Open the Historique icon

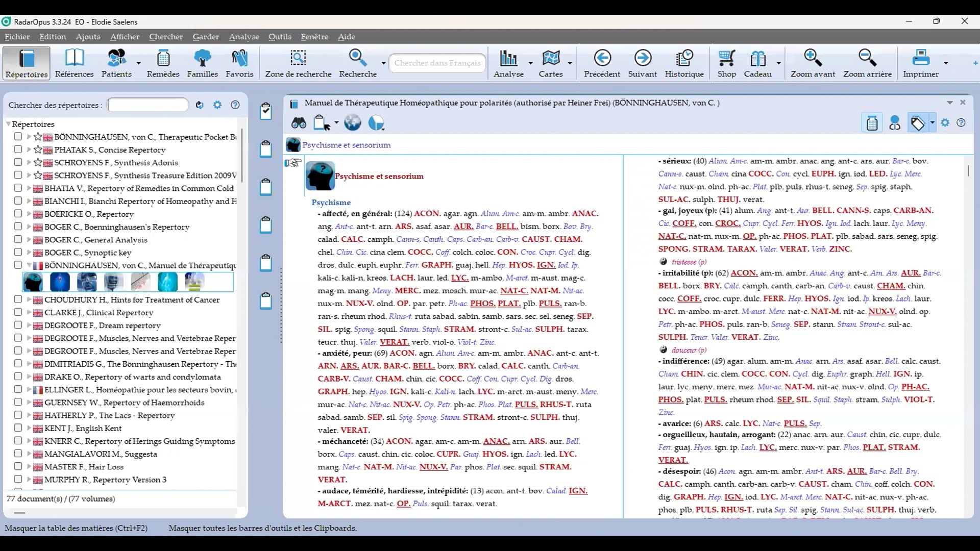[684, 58]
